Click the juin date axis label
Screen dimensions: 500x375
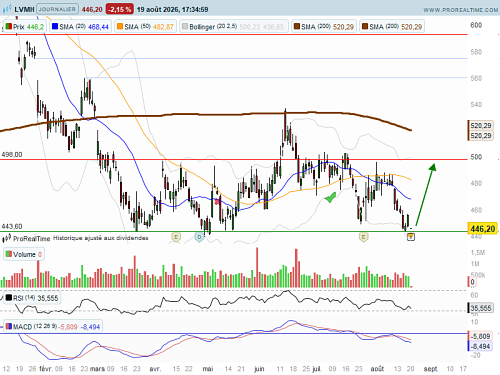pyautogui.click(x=259, y=369)
